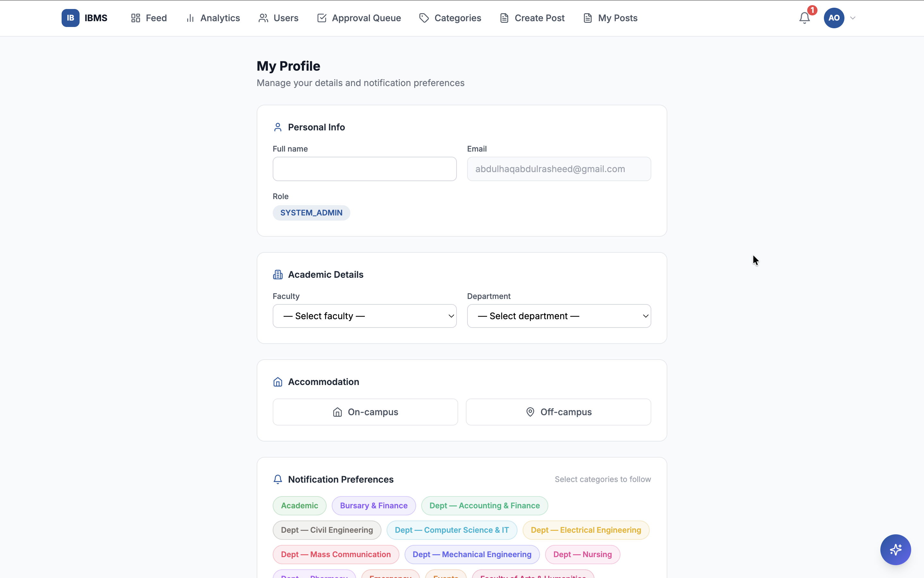This screenshot has height=578, width=924.
Task: Expand the user menu chevron
Action: (x=852, y=18)
